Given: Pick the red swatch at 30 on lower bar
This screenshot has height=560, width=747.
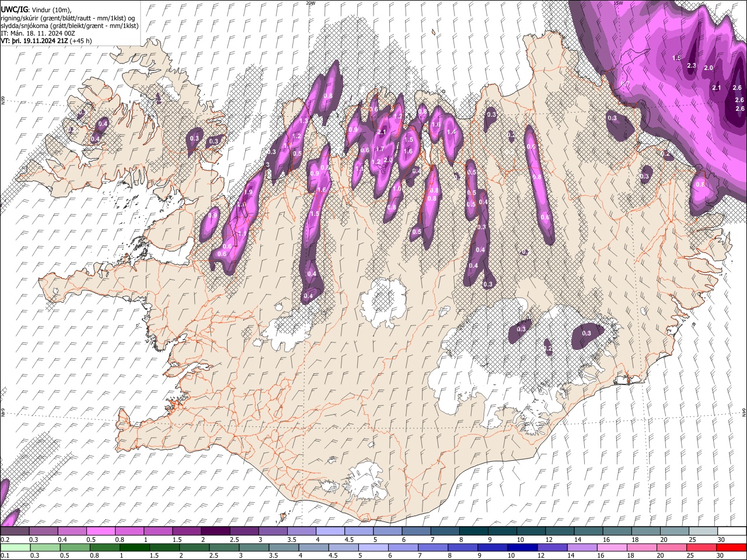Looking at the screenshot, I should 732,547.
